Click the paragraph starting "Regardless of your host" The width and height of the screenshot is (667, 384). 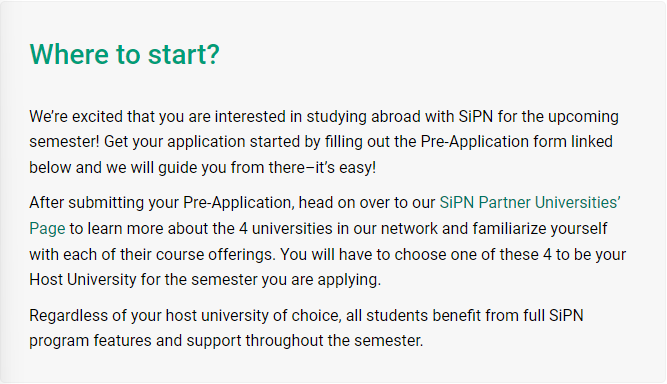(306, 328)
